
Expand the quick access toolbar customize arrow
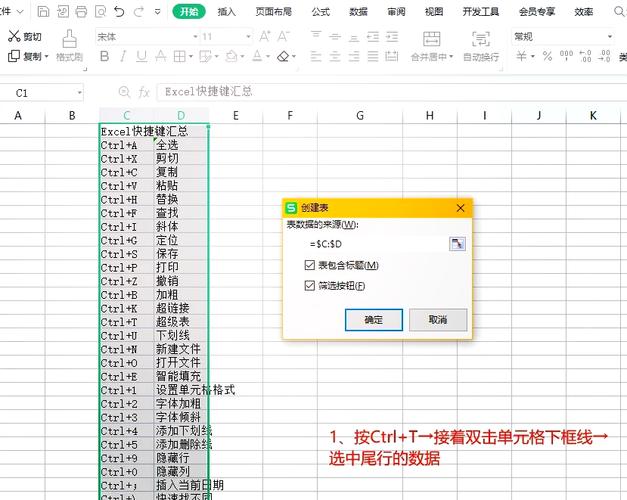(158, 12)
